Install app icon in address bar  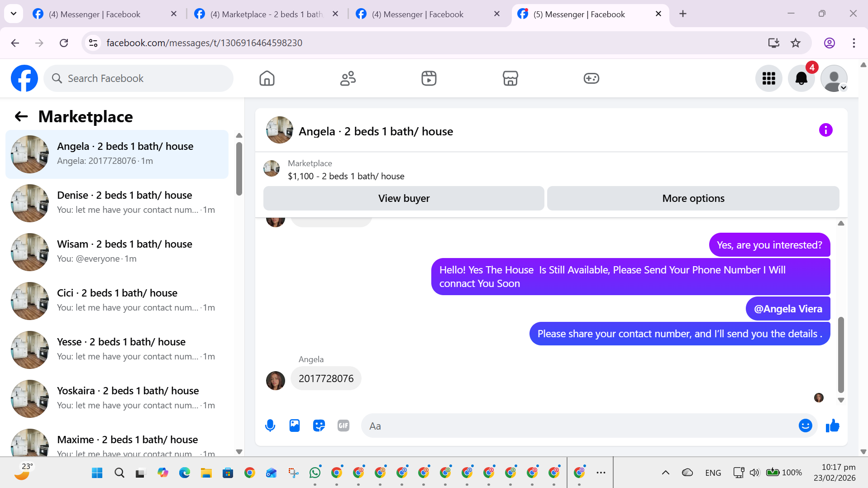(773, 43)
